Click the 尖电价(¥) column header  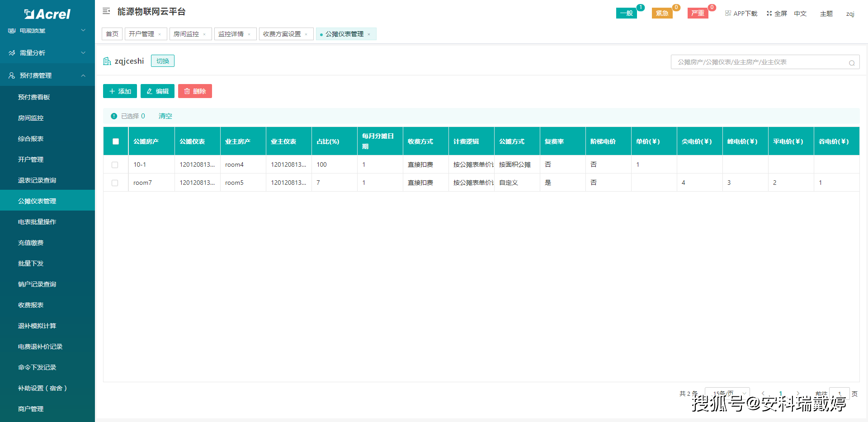click(x=699, y=141)
